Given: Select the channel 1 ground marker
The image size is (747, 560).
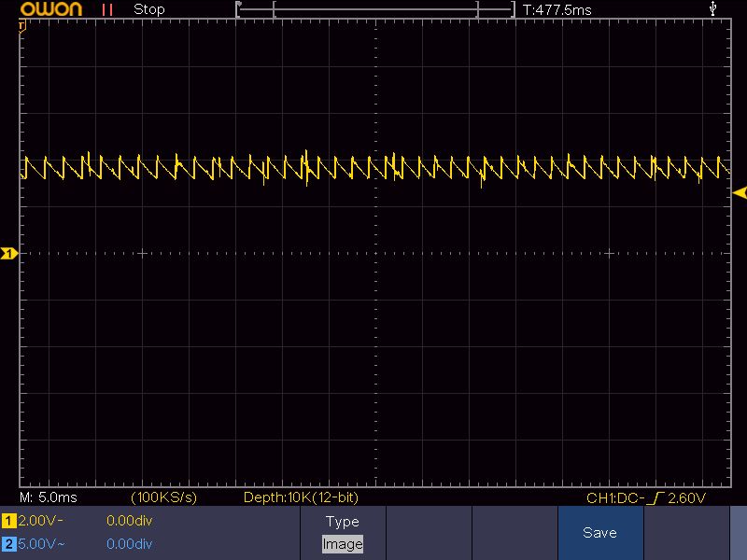Looking at the screenshot, I should pos(9,253).
